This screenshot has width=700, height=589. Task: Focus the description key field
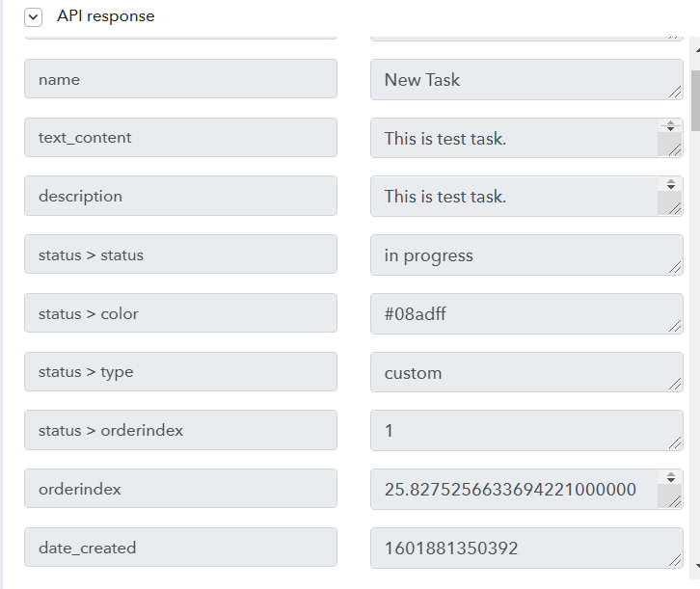click(181, 196)
